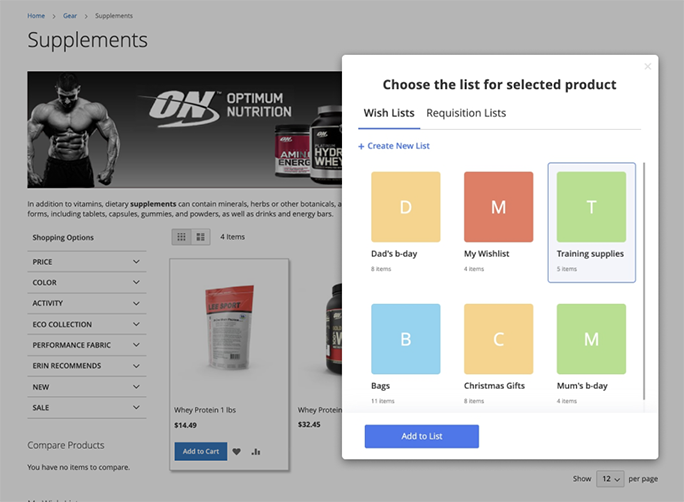Image resolution: width=684 pixels, height=502 pixels.
Task: Expand the PERFORMANCE FABRIC filter
Action: [86, 345]
